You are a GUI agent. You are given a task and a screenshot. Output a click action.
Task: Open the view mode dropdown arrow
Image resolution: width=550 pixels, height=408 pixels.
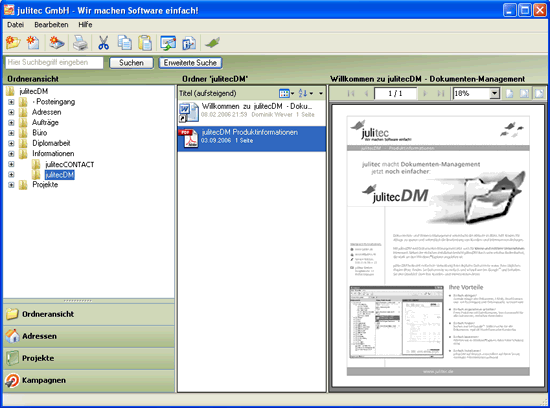(x=293, y=94)
